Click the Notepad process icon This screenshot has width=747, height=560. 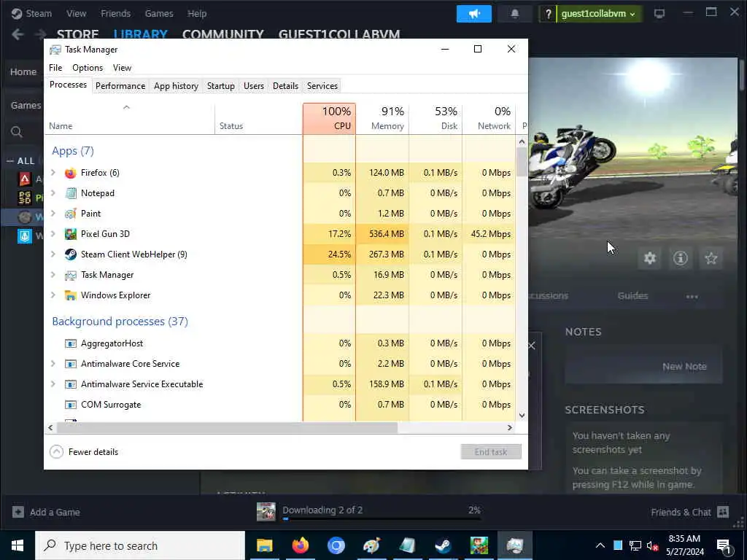[x=71, y=193]
